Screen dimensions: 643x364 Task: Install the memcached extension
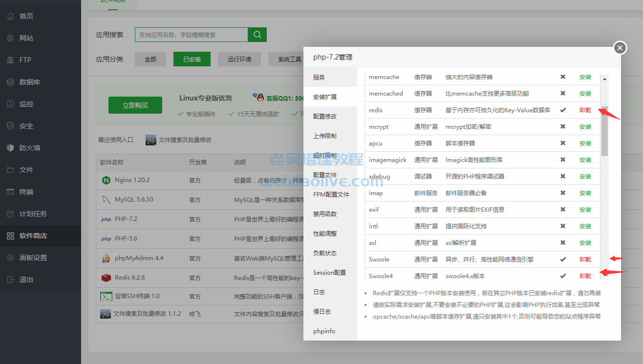[585, 94]
